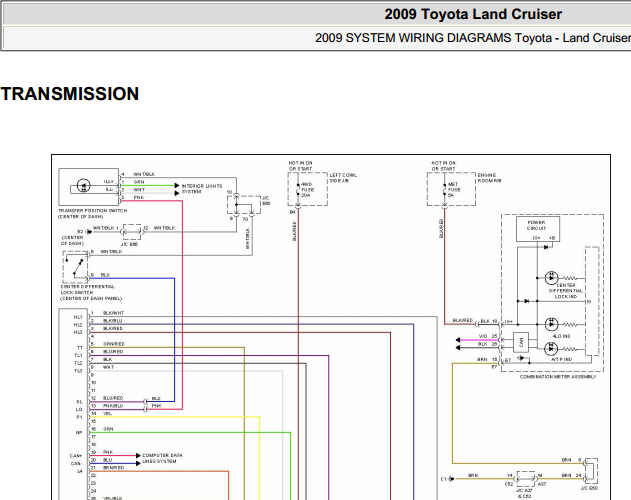Click the '2009 SYSTEM WIRING DIAGRAMS' subtitle line
The height and width of the screenshot is (500, 631).
click(x=473, y=38)
